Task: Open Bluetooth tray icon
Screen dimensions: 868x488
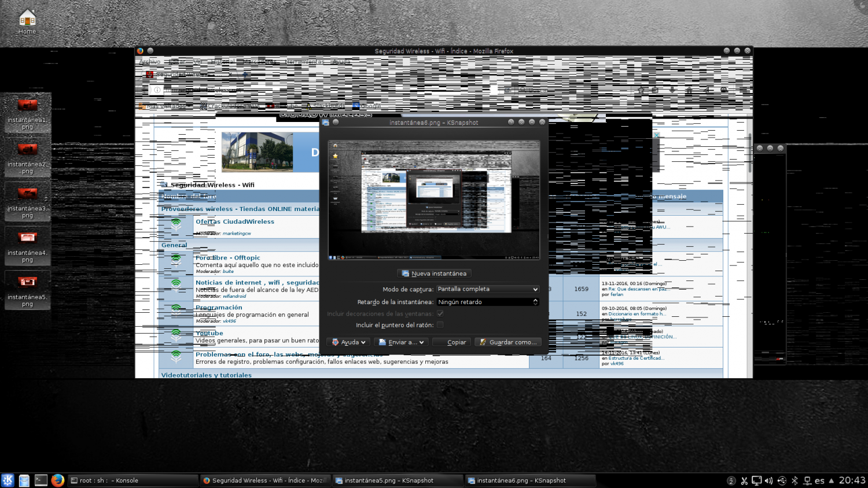Action: [795, 480]
